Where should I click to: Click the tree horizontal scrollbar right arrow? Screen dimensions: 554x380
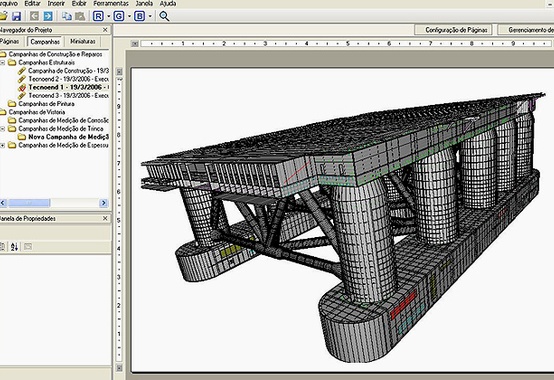104,203
